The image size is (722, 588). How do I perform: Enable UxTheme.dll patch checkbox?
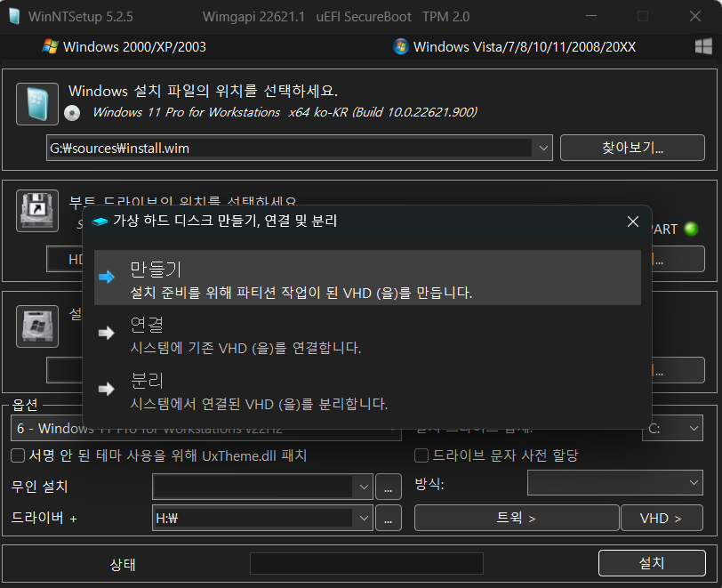tap(18, 455)
